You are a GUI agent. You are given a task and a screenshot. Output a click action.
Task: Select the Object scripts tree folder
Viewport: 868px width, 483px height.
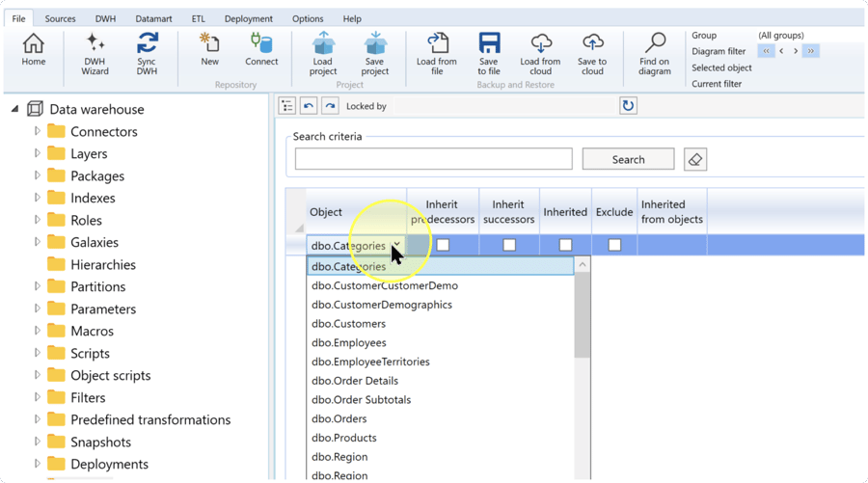pyautogui.click(x=99, y=375)
